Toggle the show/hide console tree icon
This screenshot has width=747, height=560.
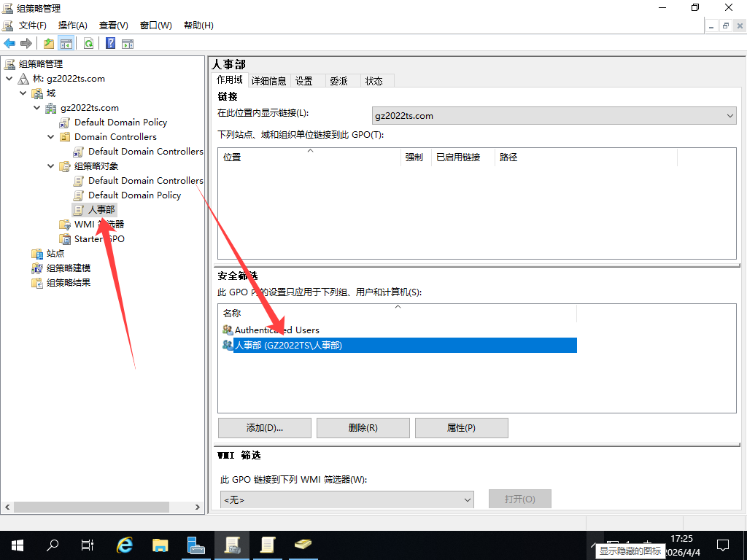pos(66,43)
